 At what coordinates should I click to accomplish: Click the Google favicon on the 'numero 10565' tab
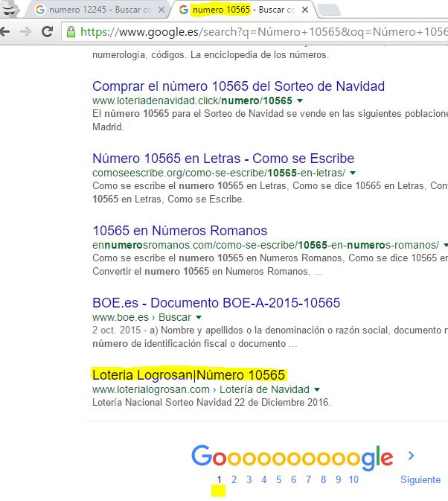184,10
